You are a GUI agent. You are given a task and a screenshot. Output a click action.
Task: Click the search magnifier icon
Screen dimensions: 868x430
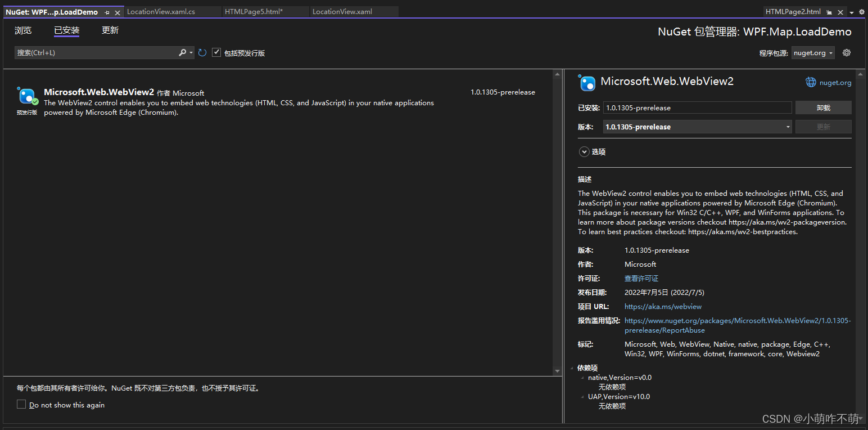click(x=182, y=52)
